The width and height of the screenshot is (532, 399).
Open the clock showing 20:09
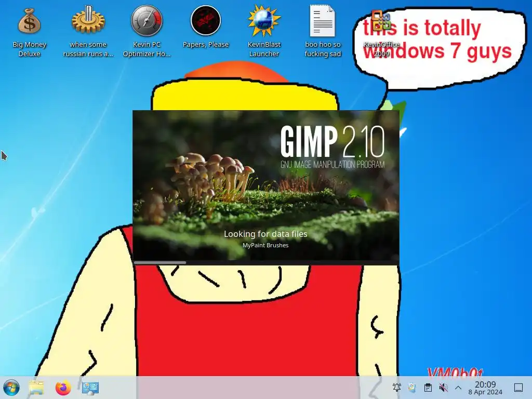pos(485,388)
